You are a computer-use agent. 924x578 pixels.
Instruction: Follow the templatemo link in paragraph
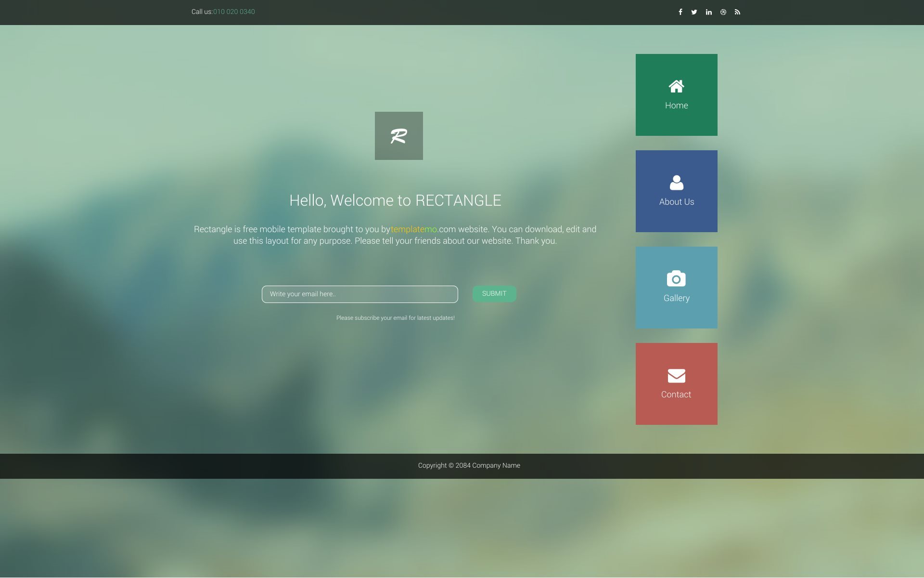point(414,229)
